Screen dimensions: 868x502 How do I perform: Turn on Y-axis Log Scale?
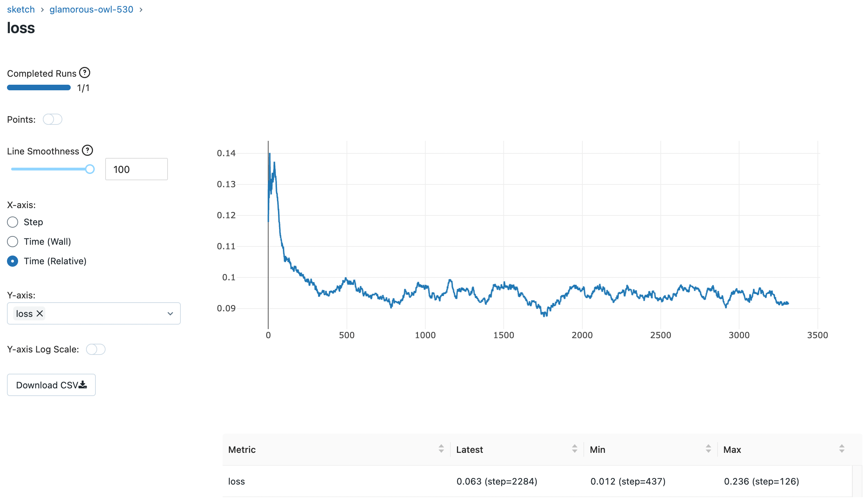(x=96, y=349)
